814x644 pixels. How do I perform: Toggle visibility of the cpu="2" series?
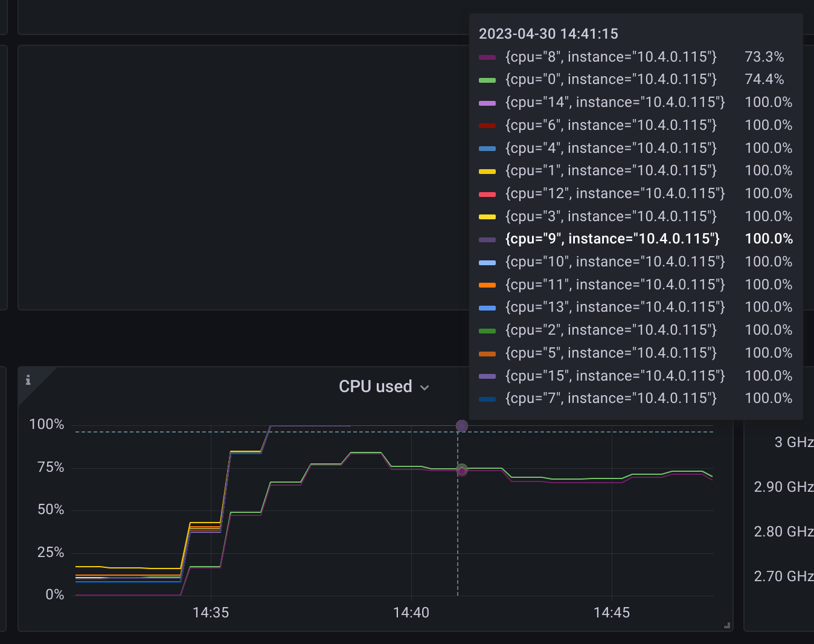pos(611,330)
